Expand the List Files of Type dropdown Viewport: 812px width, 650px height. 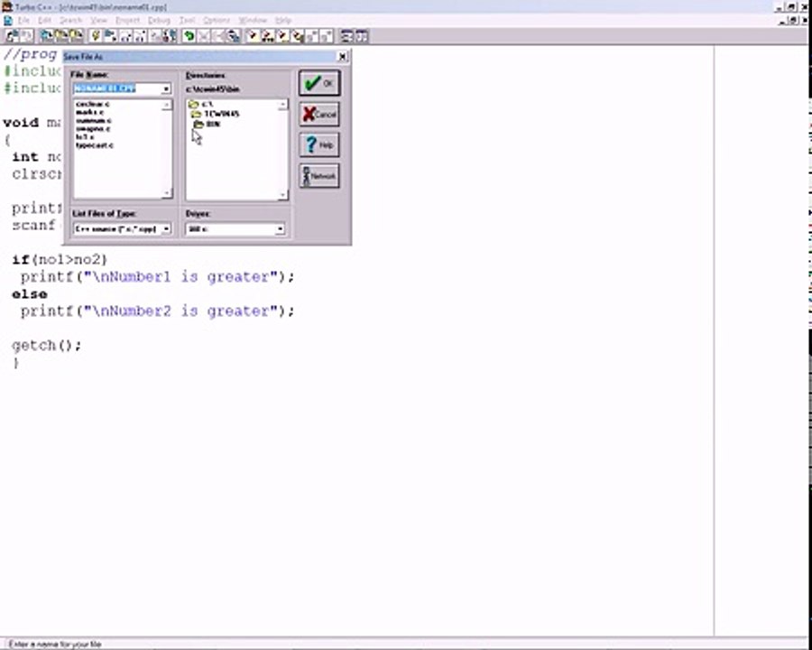(166, 228)
